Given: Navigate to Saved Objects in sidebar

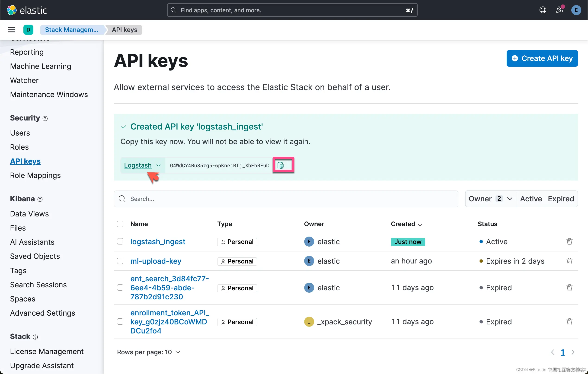Looking at the screenshot, I should (x=35, y=256).
